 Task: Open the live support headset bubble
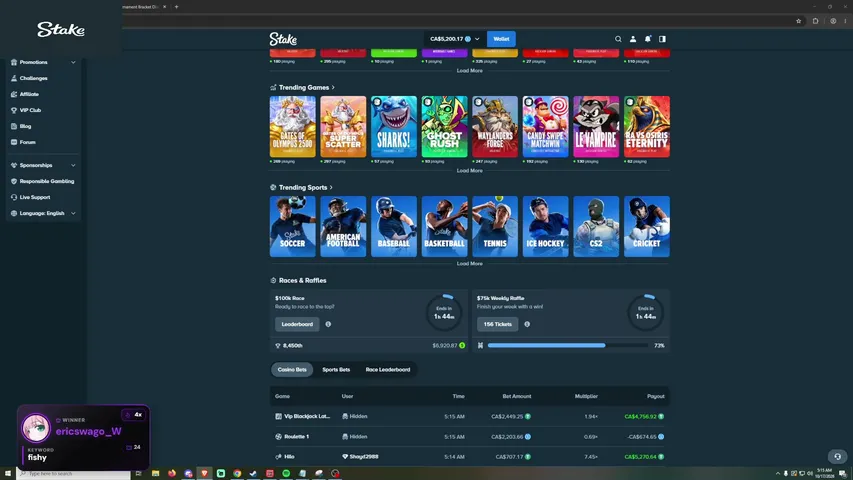pyautogui.click(x=838, y=457)
